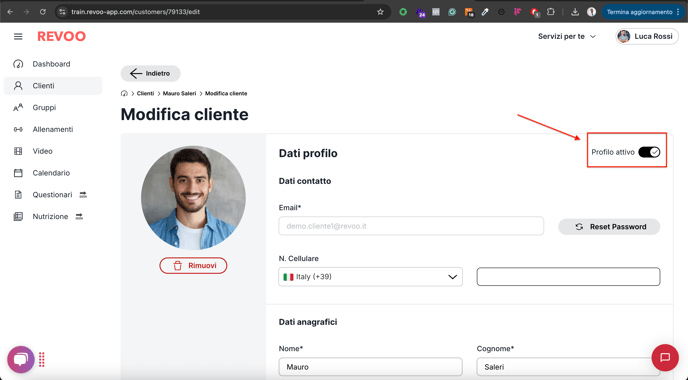Click the Video film icon
Screen dimensions: 688x380
(x=18, y=151)
